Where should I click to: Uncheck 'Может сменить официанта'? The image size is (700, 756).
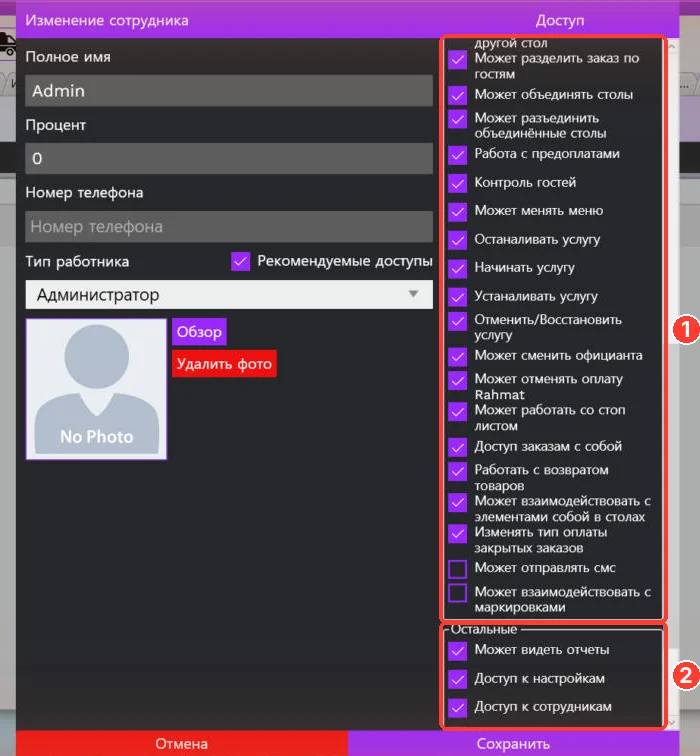point(457,356)
